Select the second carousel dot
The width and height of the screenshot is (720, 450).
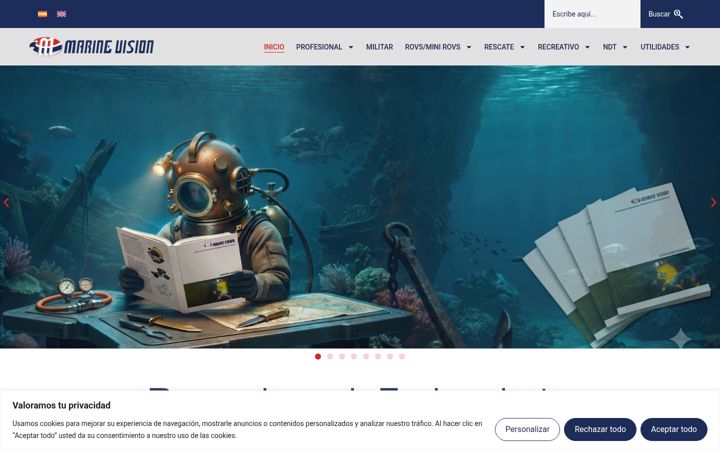tap(330, 356)
